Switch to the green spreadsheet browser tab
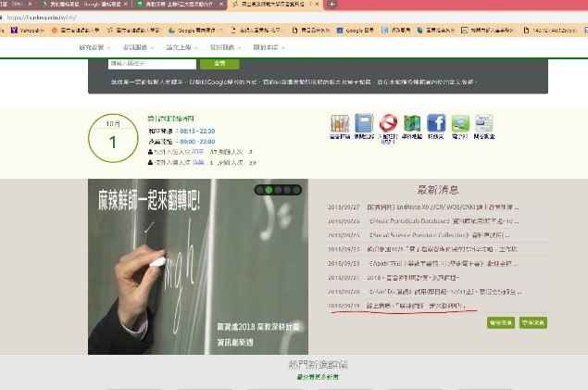 coord(180,4)
